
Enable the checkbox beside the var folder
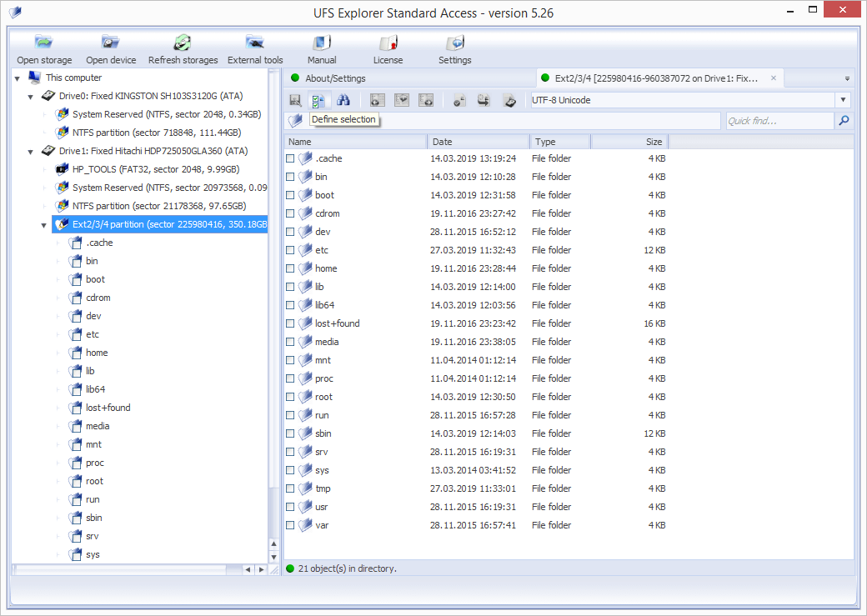290,525
